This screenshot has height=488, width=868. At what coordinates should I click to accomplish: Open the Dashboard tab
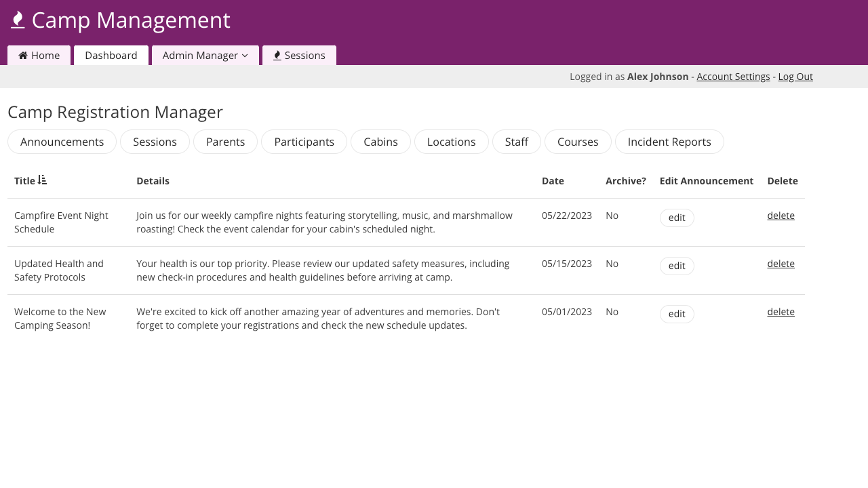click(111, 56)
